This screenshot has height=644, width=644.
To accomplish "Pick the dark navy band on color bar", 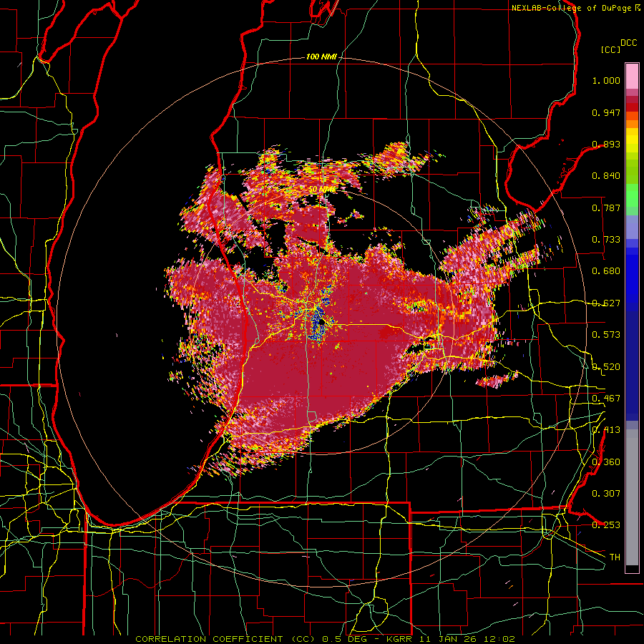I will 632,364.
